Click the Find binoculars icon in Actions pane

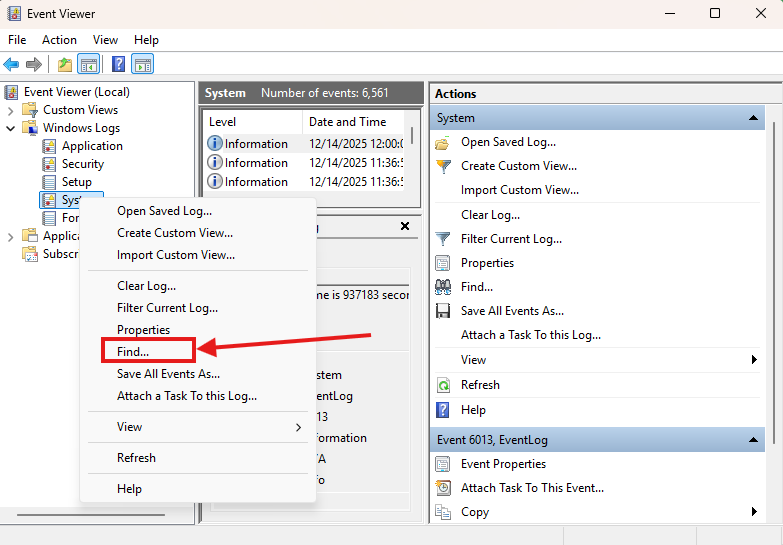(443, 287)
